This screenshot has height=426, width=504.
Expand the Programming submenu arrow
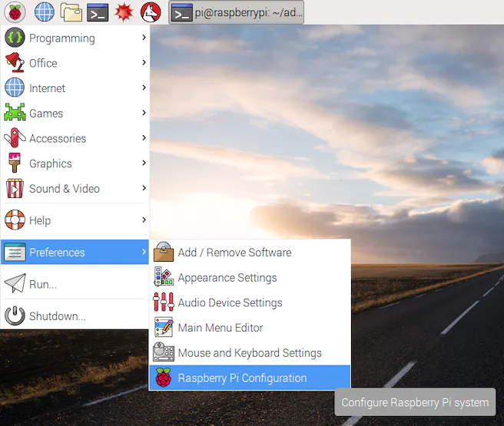(144, 38)
